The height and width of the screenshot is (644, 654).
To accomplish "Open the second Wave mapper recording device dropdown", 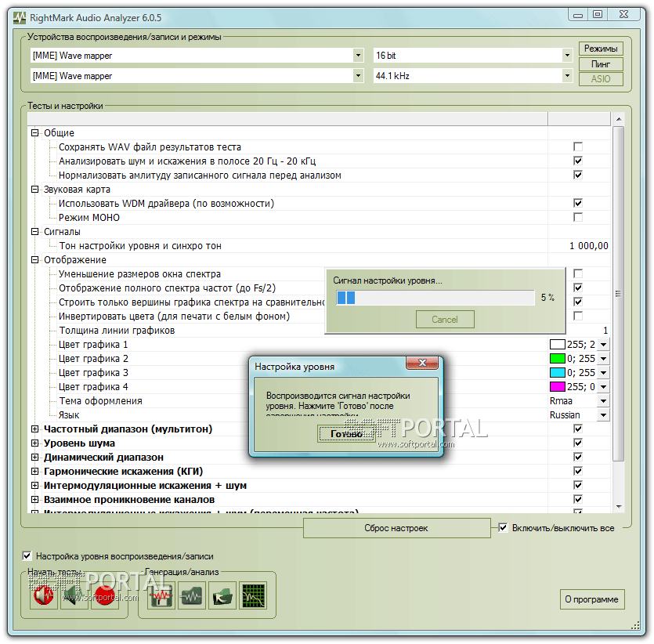I will point(358,76).
